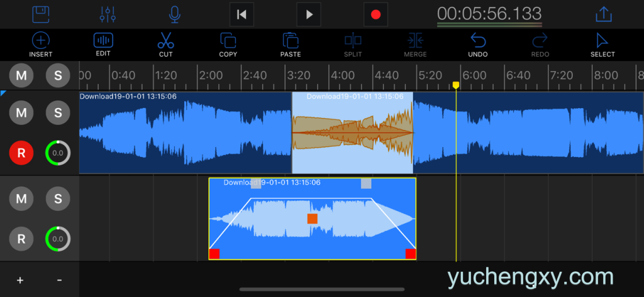The height and width of the screenshot is (297, 644).
Task: Tap the 8:00 mark on the ruler
Action: click(606, 75)
